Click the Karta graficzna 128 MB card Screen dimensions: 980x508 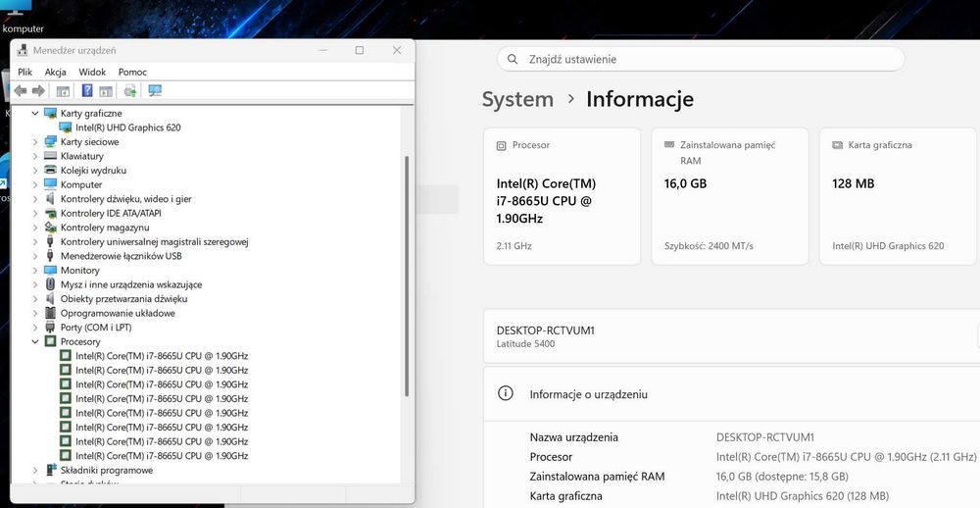click(900, 196)
